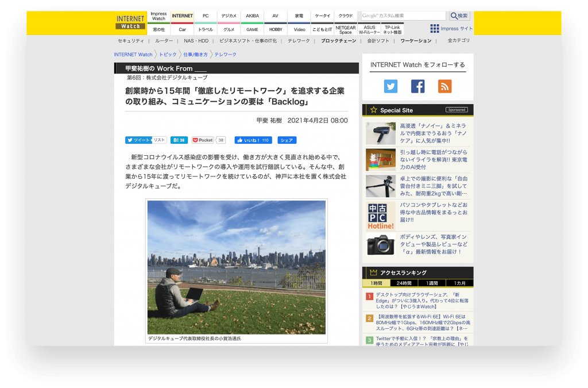
Task: Go to ワーケーション category link
Action: (416, 41)
